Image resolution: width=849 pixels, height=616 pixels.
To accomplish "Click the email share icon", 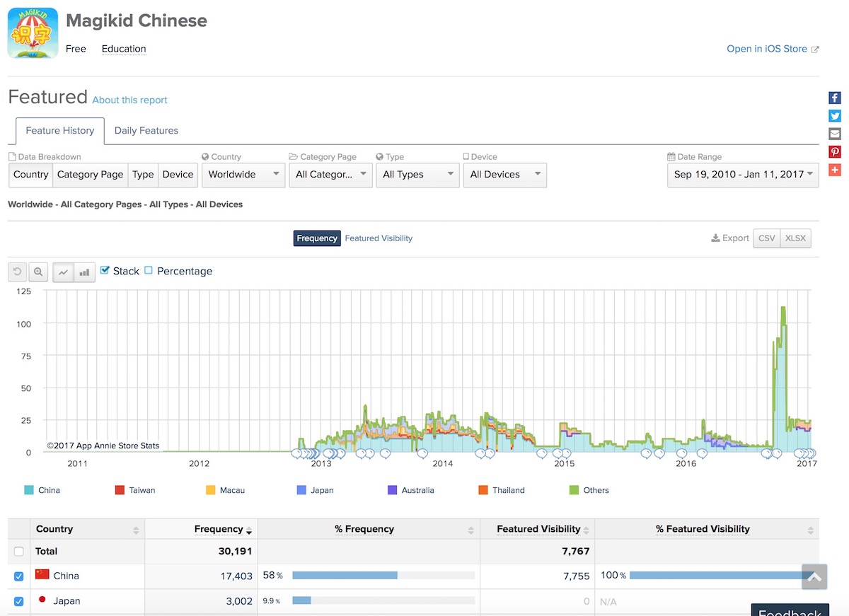I will [x=835, y=134].
